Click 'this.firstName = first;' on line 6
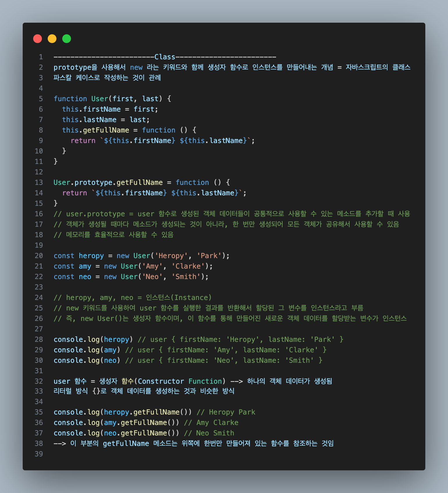This screenshot has height=493, width=448. 110,109
